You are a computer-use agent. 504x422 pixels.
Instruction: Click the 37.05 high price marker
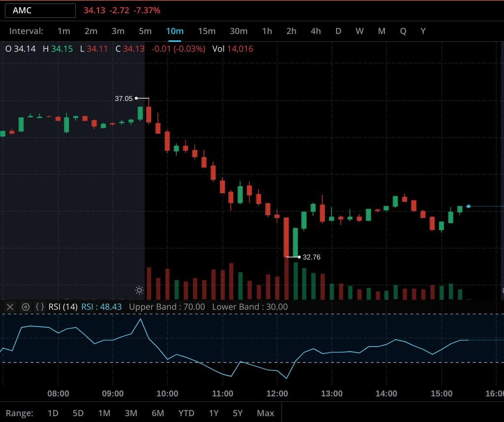point(124,98)
